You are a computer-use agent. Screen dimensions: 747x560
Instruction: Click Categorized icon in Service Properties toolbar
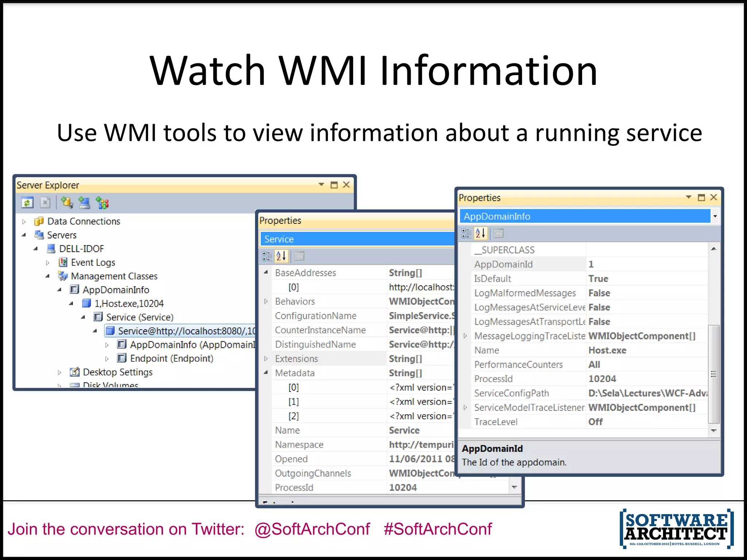coord(267,256)
